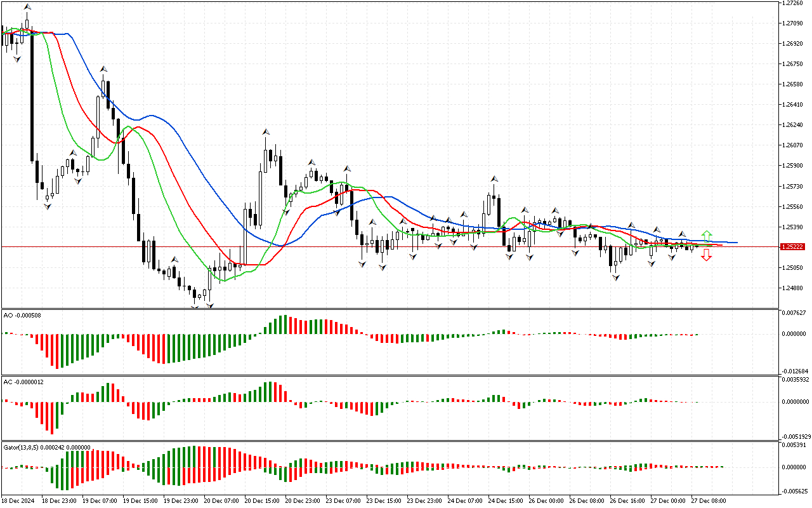Select the AO -0.000508 indicator label
This screenshot has height=508, width=812.
click(x=22, y=315)
